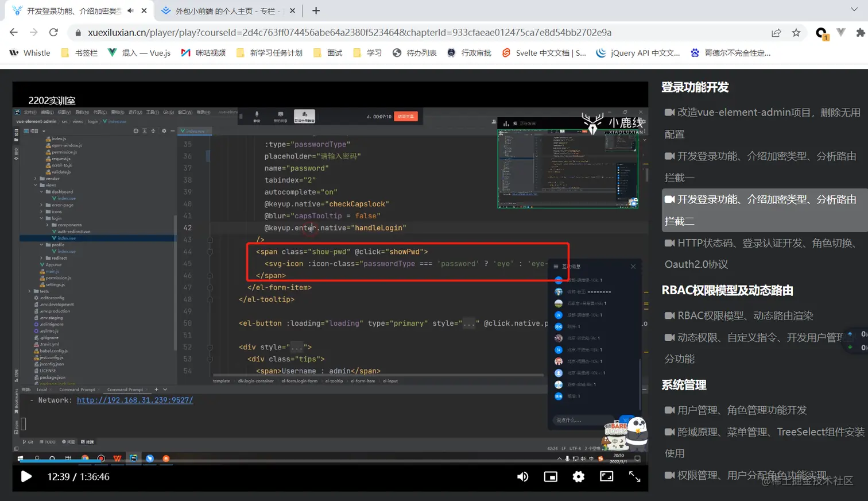
Task: Play the paused course video
Action: click(26, 476)
